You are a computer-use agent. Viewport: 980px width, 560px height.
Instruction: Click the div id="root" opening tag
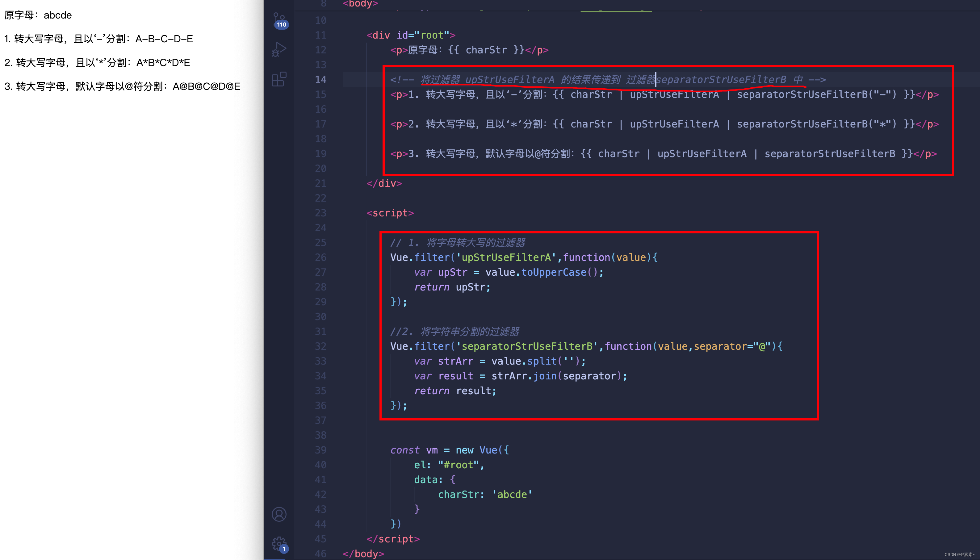(411, 35)
